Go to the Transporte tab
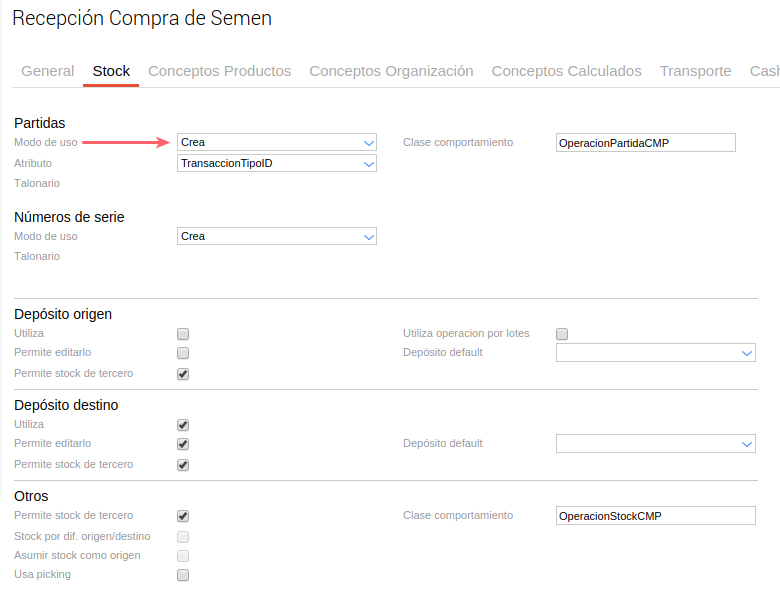This screenshot has height=610, width=780. (695, 71)
